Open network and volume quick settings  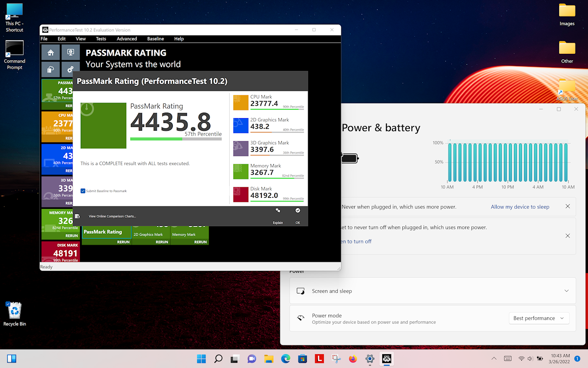coord(531,359)
